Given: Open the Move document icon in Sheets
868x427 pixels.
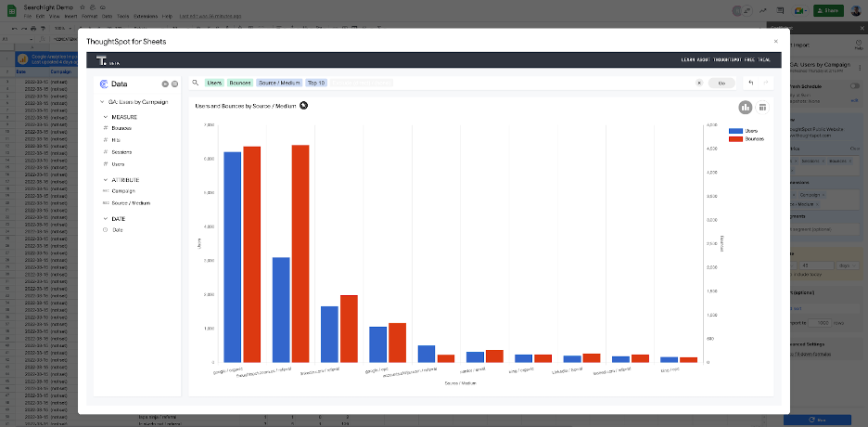Looking at the screenshot, I should (x=93, y=7).
